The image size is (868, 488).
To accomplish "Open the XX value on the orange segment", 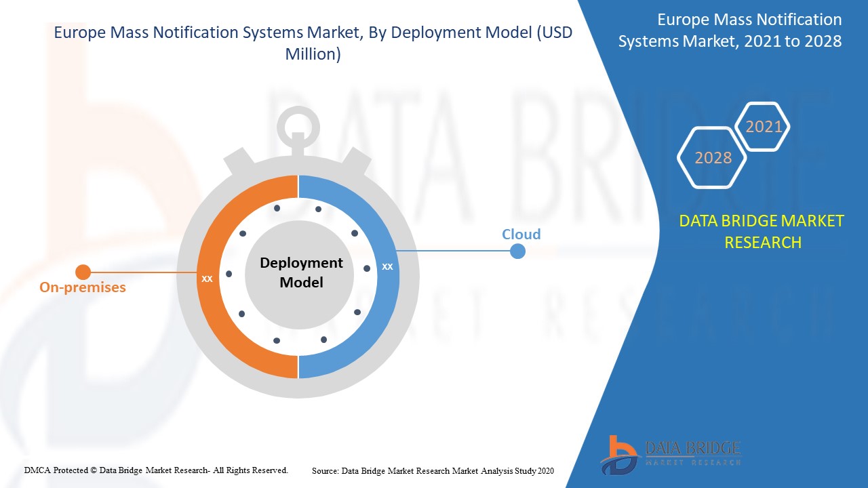I will tap(207, 278).
